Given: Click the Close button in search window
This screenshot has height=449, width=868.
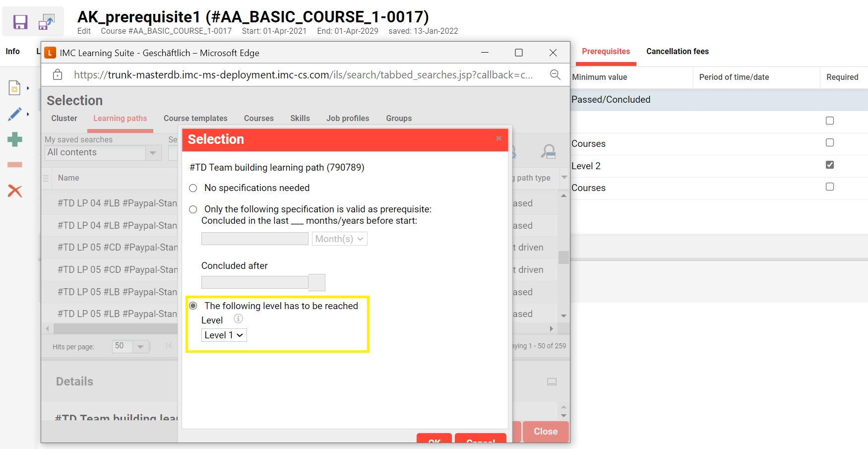Looking at the screenshot, I should (545, 432).
